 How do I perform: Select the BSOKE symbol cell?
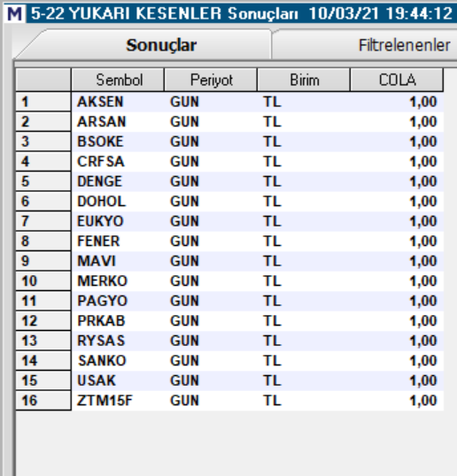coord(118,142)
